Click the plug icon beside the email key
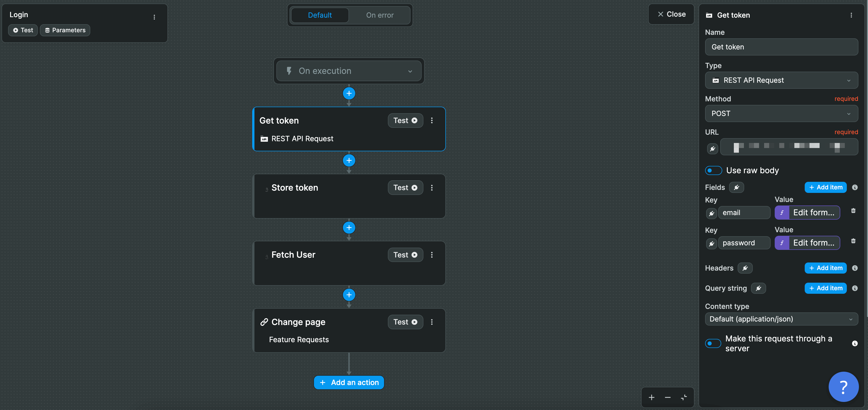This screenshot has width=868, height=410. coord(712,213)
